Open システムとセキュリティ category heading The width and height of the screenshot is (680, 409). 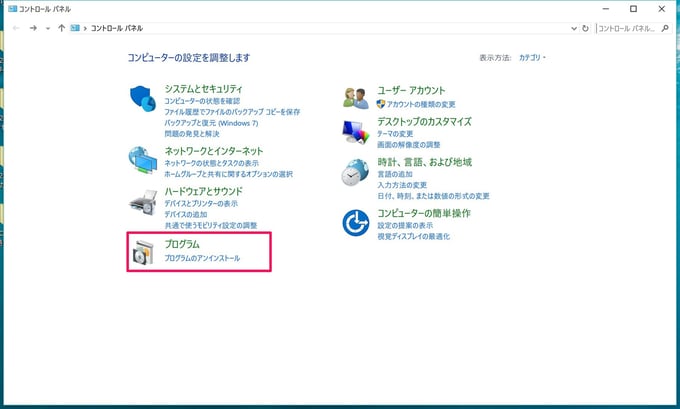(203, 89)
